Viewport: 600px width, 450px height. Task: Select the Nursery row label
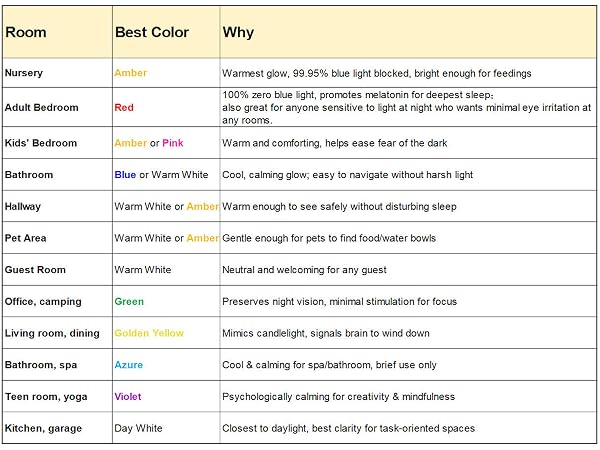[x=24, y=73]
